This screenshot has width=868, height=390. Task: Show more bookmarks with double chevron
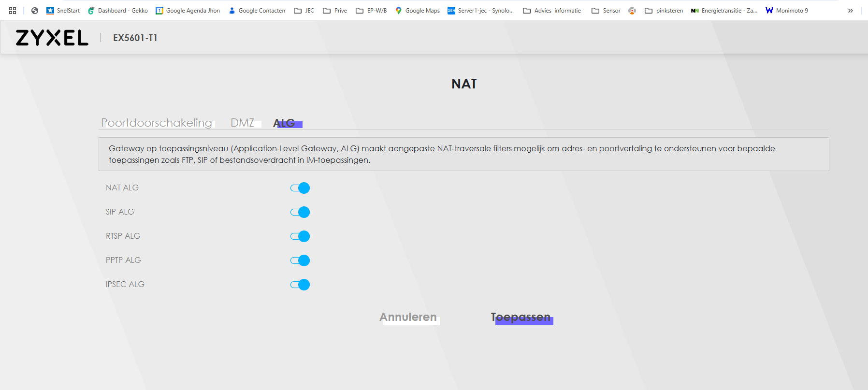coord(850,11)
